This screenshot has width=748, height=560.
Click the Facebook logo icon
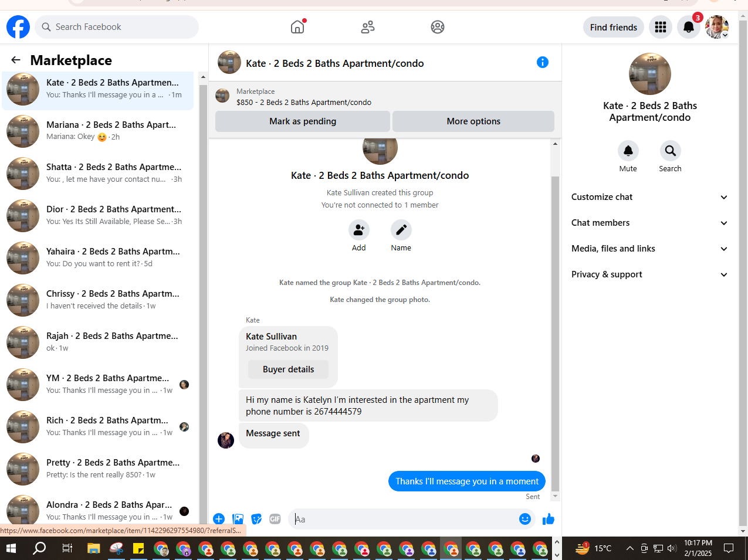click(18, 27)
